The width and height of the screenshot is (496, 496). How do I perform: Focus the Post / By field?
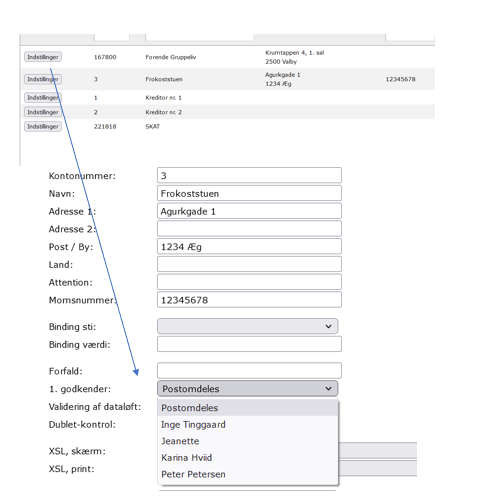pyautogui.click(x=249, y=246)
